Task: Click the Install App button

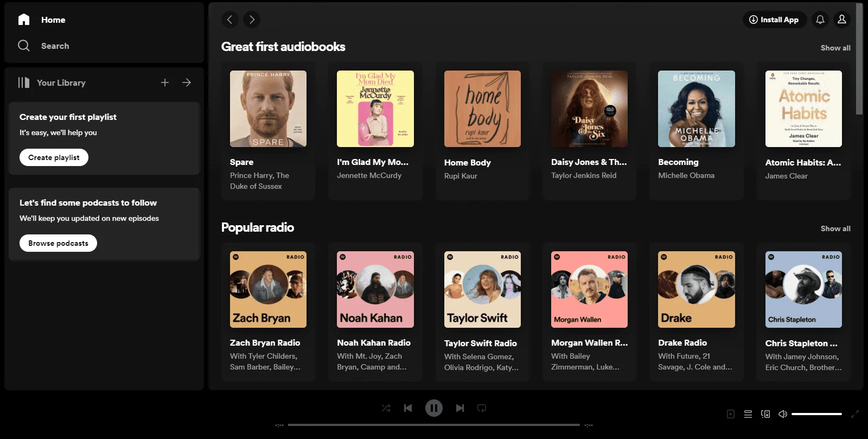Action: point(774,20)
